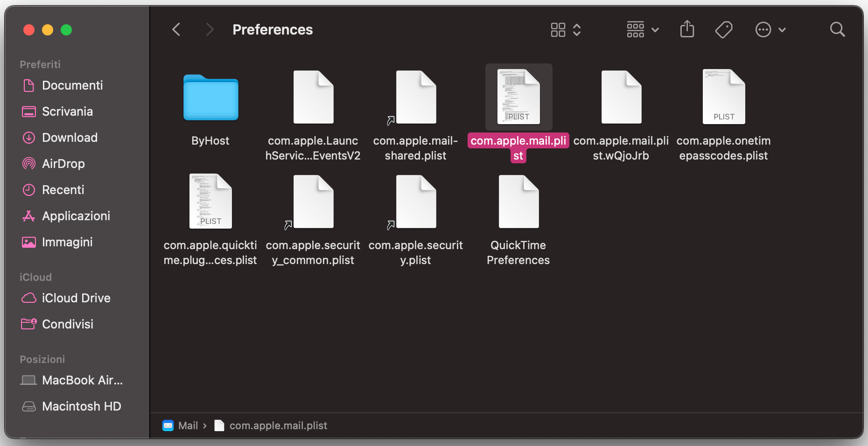868x446 pixels.
Task: Select Macintosh HD under Posizioni
Action: (x=82, y=406)
